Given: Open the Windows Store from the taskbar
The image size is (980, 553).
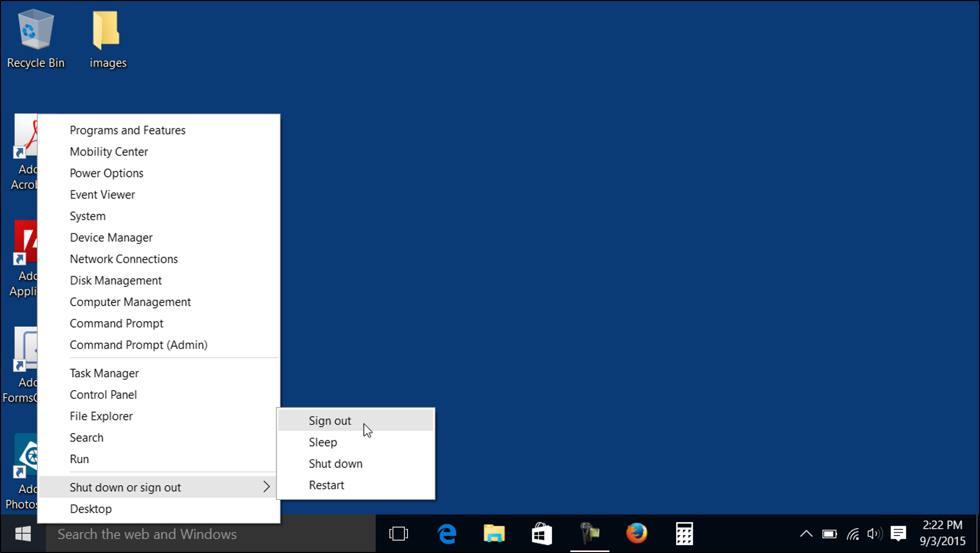Looking at the screenshot, I should point(542,534).
